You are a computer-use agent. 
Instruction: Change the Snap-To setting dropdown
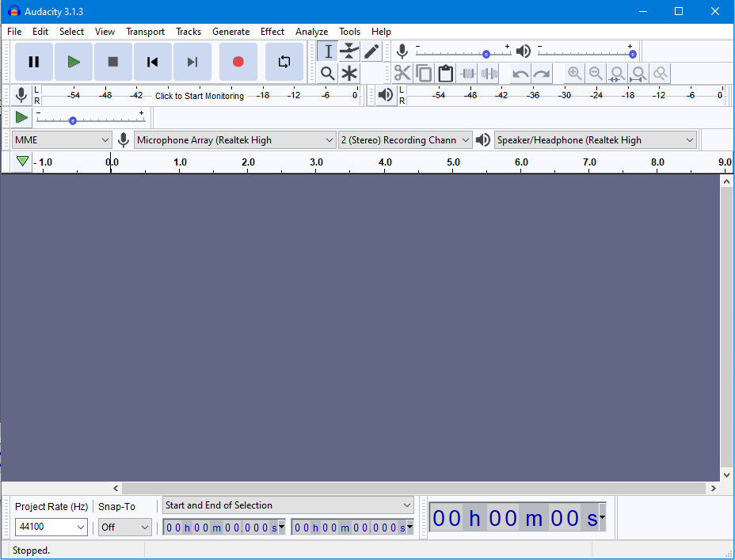(x=124, y=527)
